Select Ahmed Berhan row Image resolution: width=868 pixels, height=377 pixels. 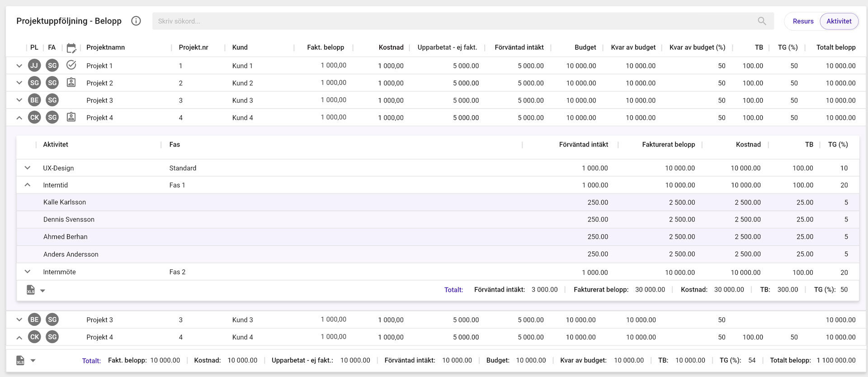(x=438, y=236)
